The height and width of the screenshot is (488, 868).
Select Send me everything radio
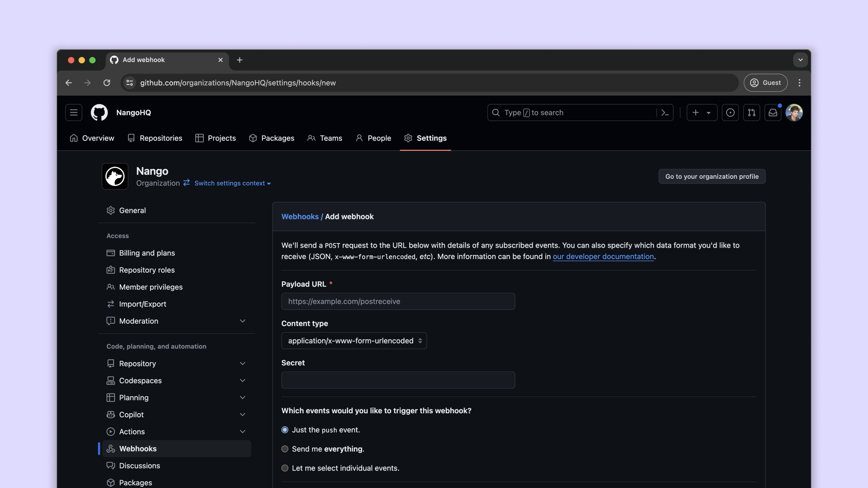(285, 449)
